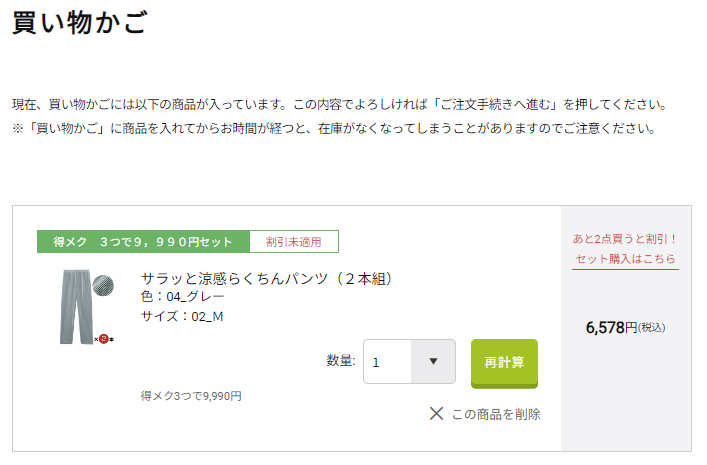Click the red ×2本 badge
The height and width of the screenshot is (465, 707).
click(x=104, y=339)
